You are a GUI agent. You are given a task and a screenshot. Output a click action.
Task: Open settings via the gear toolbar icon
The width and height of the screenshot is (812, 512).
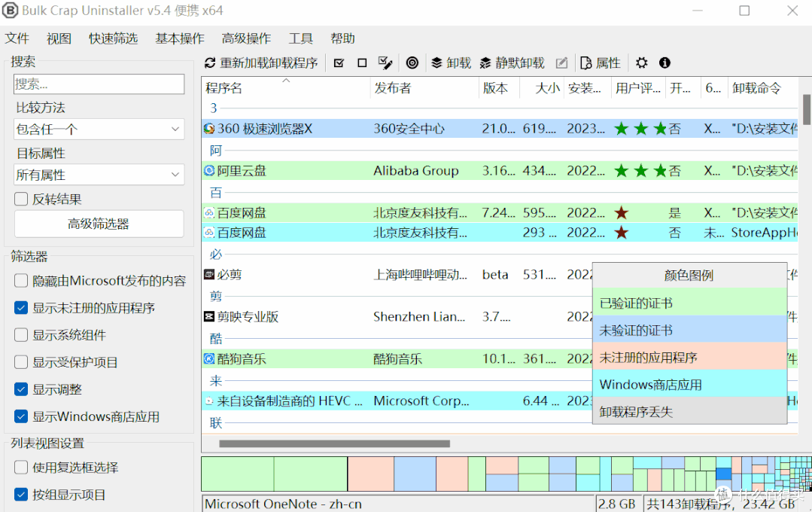642,63
